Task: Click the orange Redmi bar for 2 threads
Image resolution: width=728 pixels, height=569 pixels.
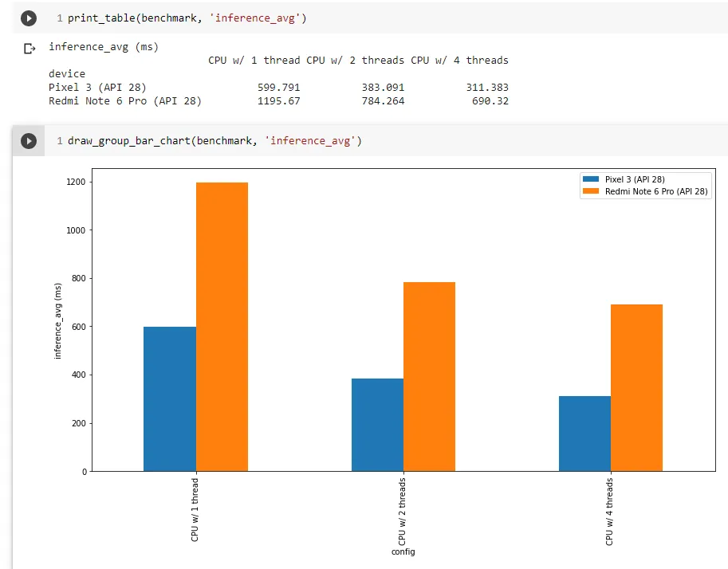Action: point(430,377)
